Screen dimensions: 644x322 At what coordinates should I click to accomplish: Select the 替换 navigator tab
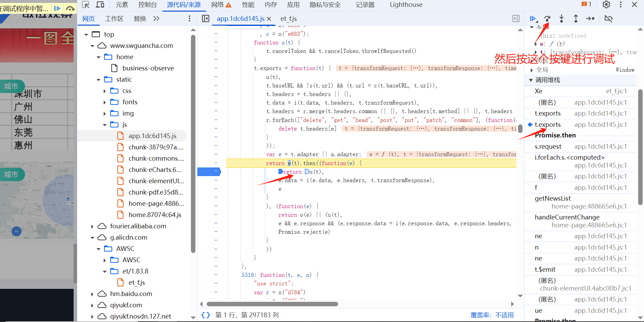tap(140, 19)
